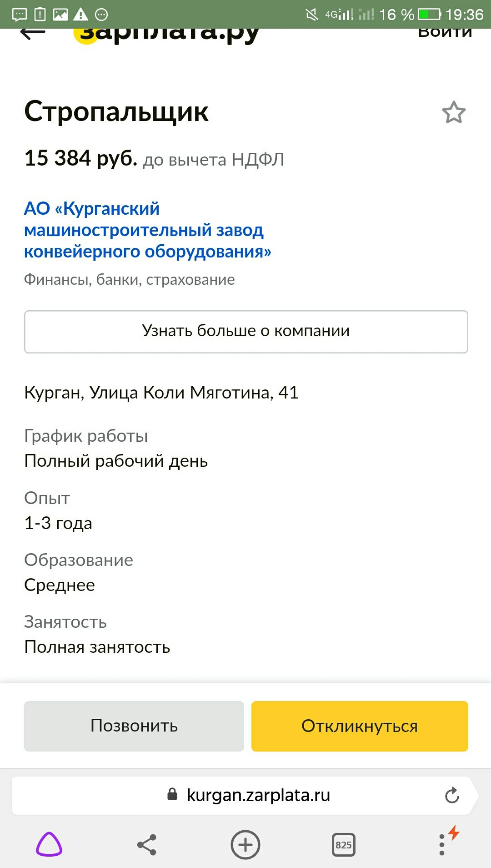The height and width of the screenshot is (868, 491).
Task: Open the Alice assistant icon
Action: 49,845
